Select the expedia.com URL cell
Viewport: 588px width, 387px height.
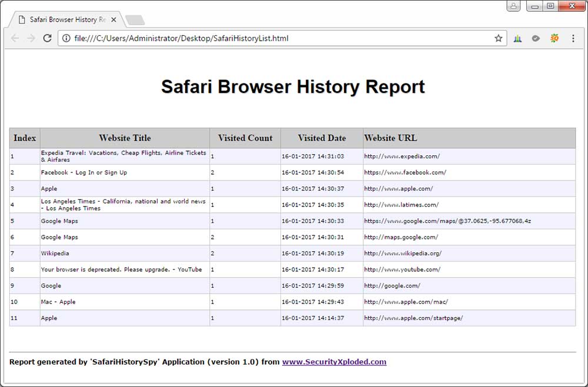click(x=402, y=156)
